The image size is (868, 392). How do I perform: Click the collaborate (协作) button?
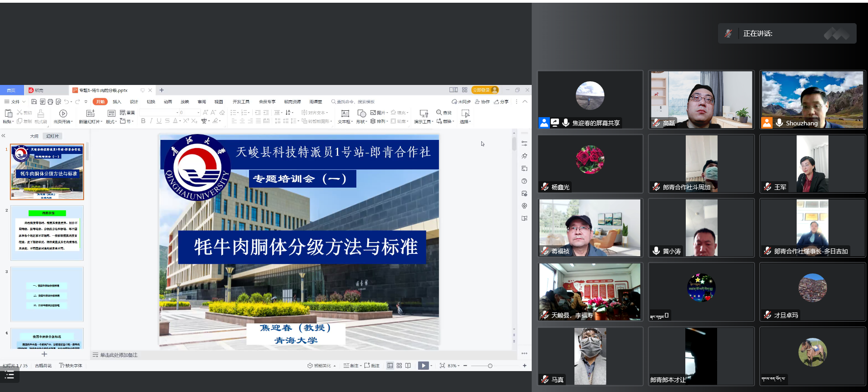[x=483, y=102]
